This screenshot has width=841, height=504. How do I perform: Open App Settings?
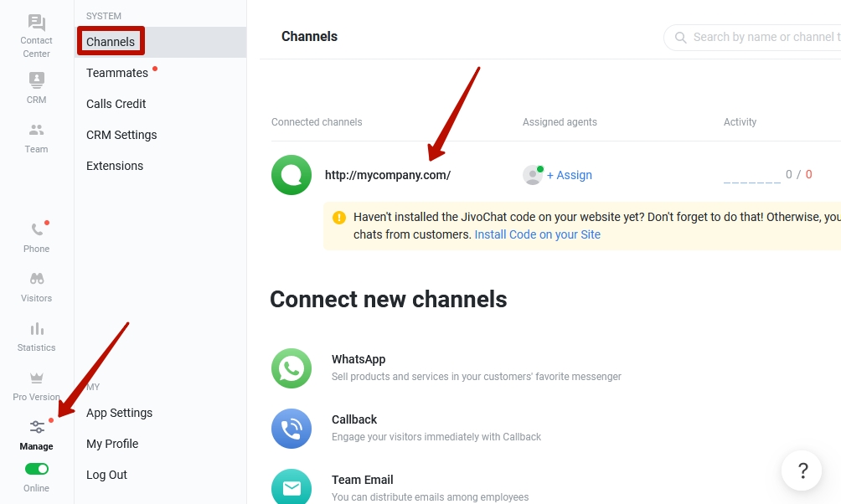(x=120, y=413)
